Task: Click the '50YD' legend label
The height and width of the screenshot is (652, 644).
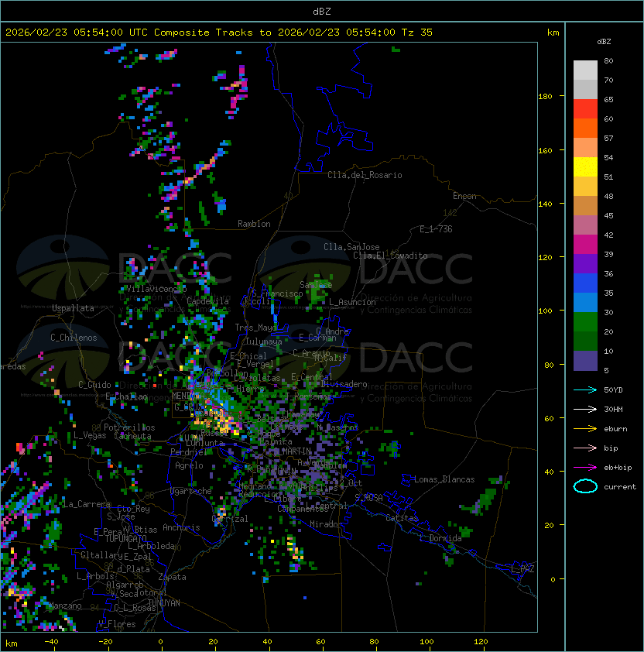Action: (613, 390)
